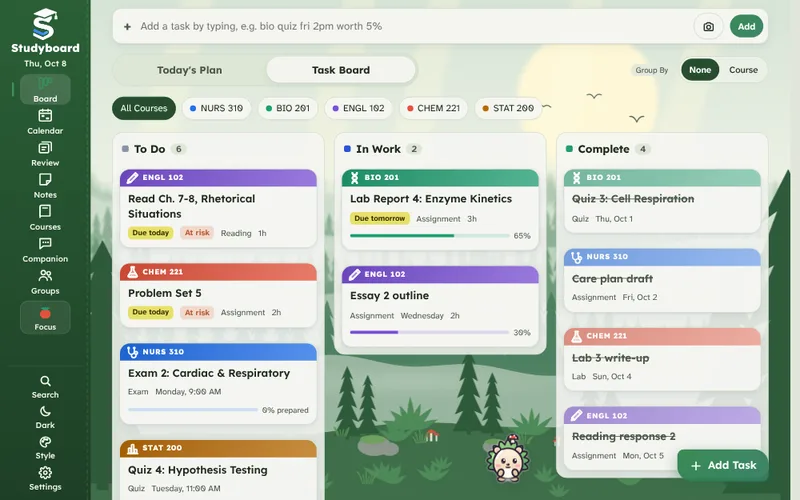Click the chart icon on STAT 200 card
Screen dimensions: 800x500
132,448
